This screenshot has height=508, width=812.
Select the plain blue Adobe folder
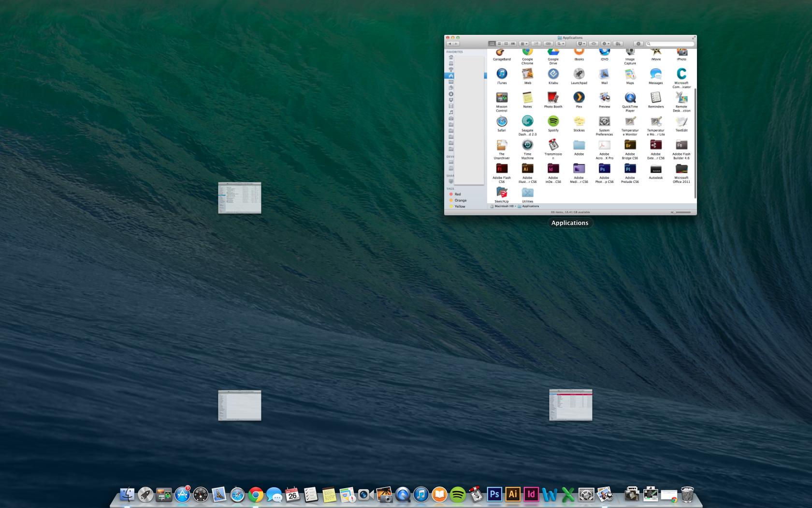[x=579, y=145]
